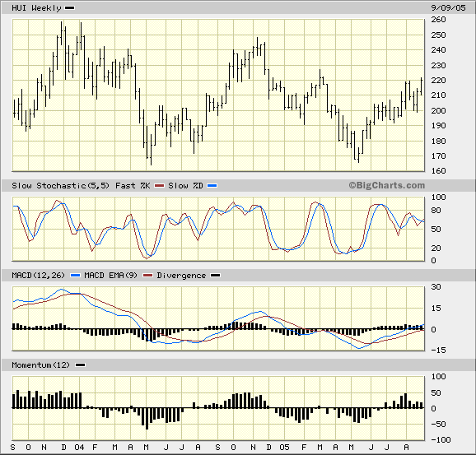Click the HUI Weekly black legend swatch
Screen dimensions: 476x455
[x=69, y=8]
